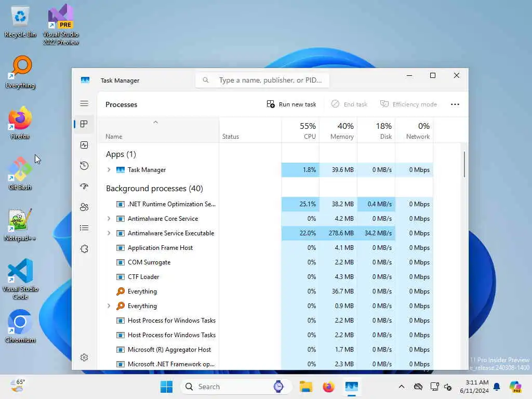The image size is (532, 399).
Task: Show hidden system tray icons chevron
Action: point(402,387)
